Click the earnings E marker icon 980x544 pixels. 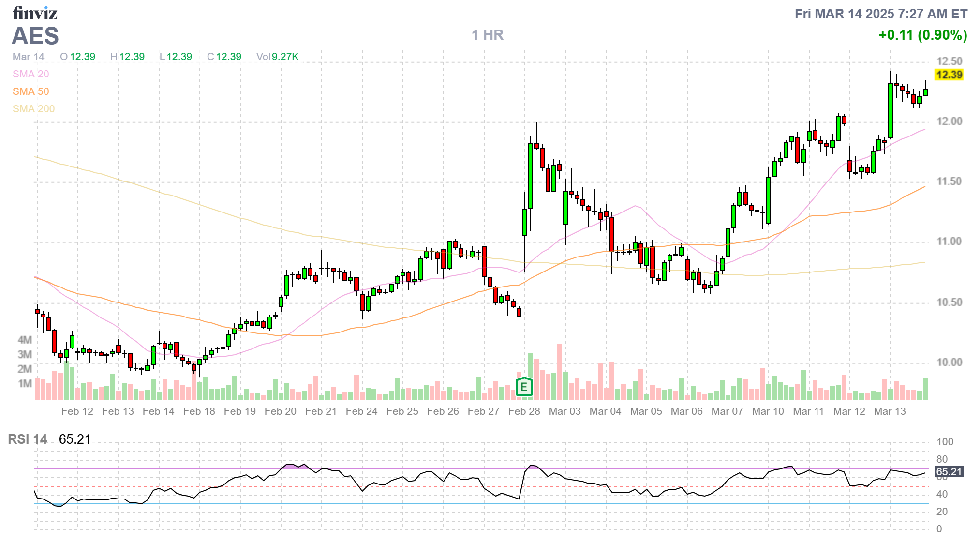click(524, 387)
